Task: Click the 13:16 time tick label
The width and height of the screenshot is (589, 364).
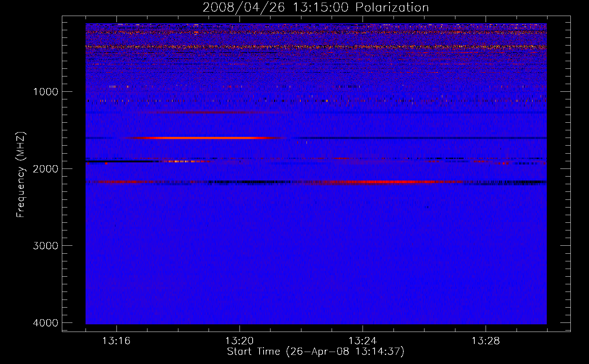Action: [x=116, y=341]
